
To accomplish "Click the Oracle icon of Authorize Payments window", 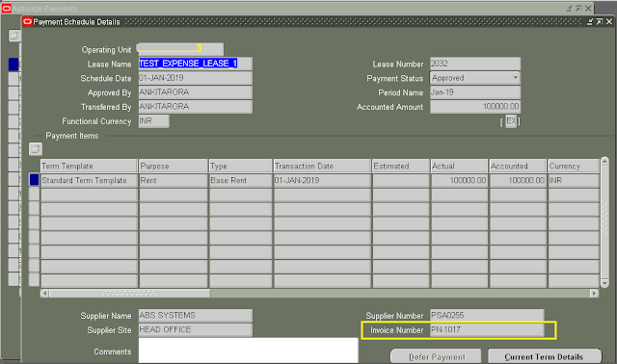I will 7,9.
